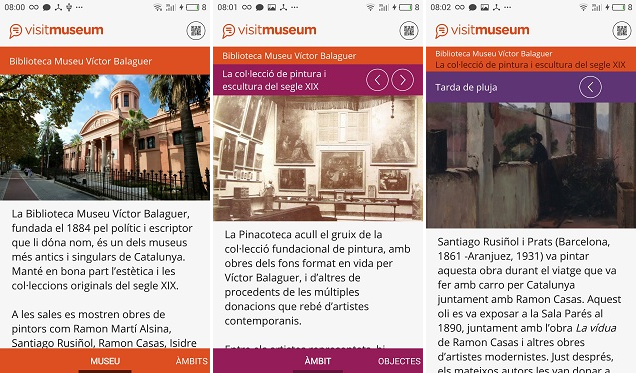Open visitmuseum logo on third screen
The height and width of the screenshot is (374, 636).
pyautogui.click(x=482, y=30)
